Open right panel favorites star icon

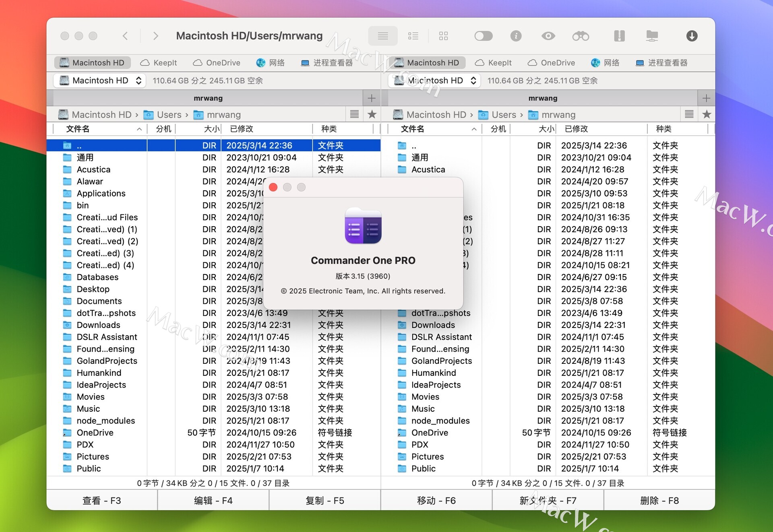[707, 114]
